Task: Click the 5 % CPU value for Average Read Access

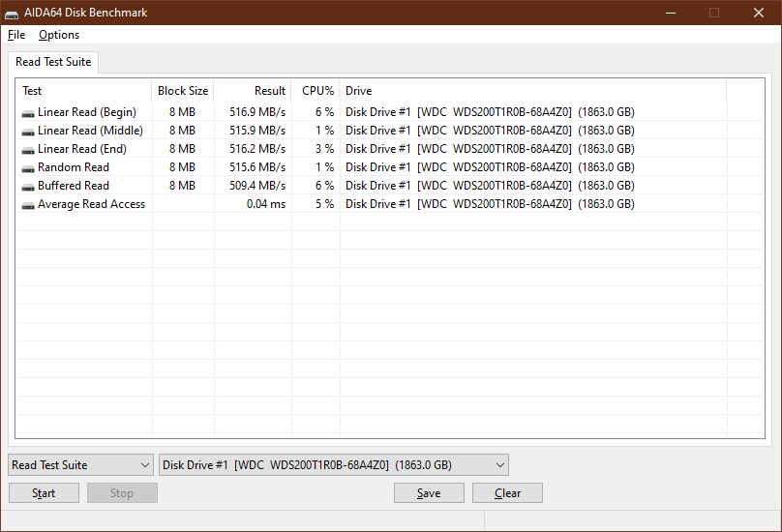Action: pos(324,204)
